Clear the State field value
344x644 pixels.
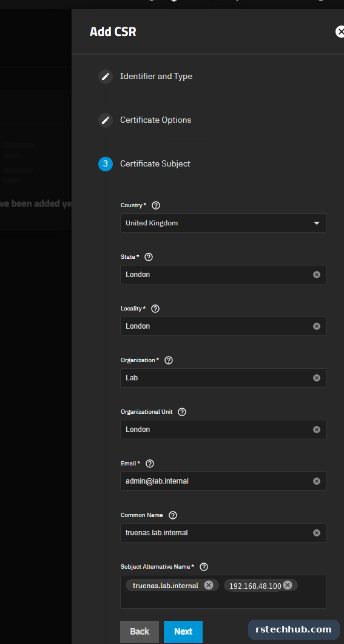point(317,275)
